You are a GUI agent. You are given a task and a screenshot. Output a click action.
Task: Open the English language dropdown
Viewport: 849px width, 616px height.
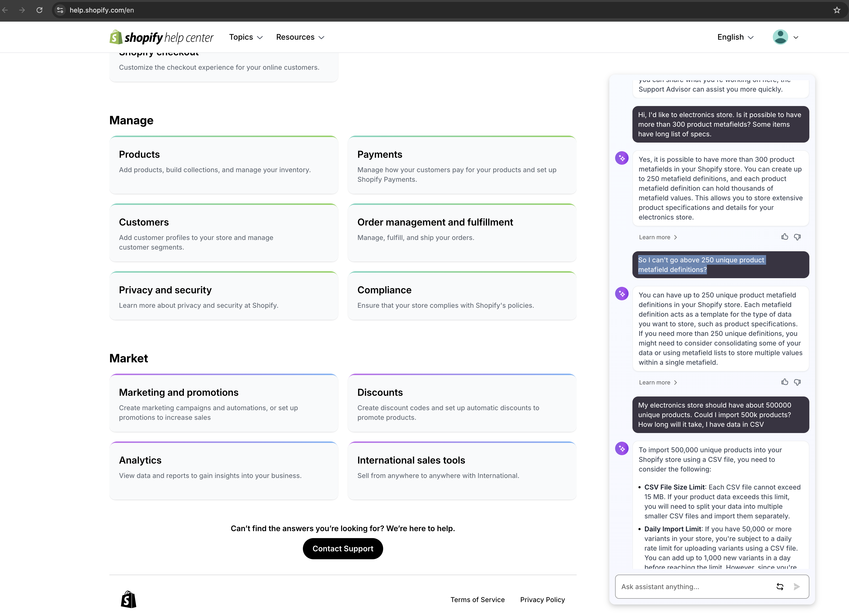[734, 37]
